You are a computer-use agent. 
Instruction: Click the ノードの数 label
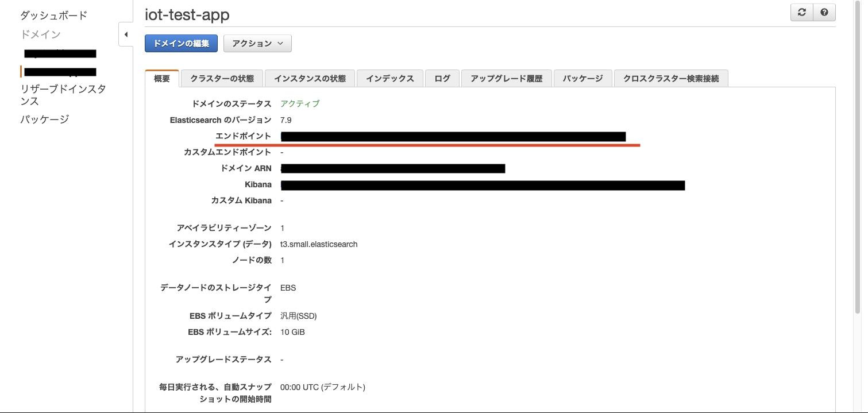coord(252,260)
